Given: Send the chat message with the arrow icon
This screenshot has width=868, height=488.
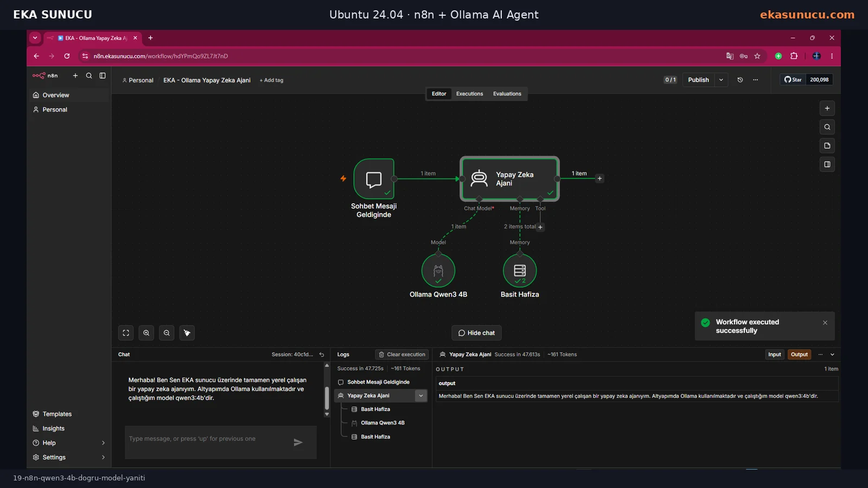Looking at the screenshot, I should click(298, 442).
